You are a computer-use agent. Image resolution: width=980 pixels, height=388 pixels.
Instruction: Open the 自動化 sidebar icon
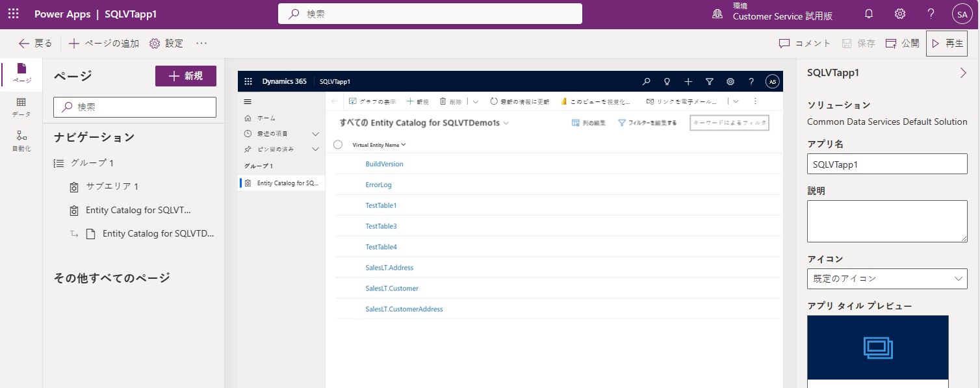pos(21,140)
